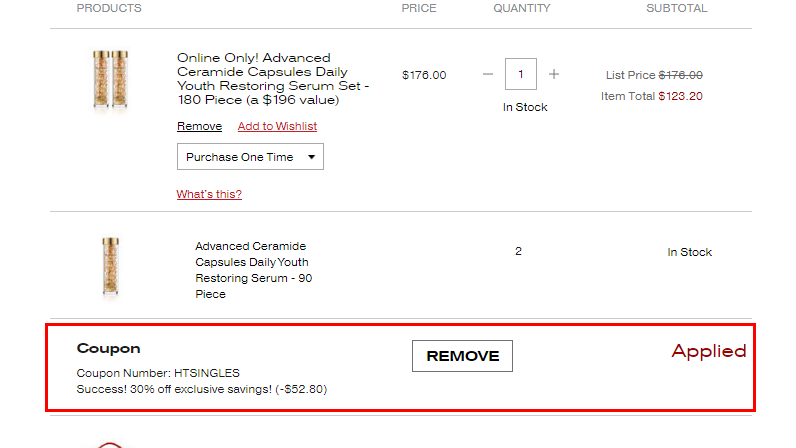Click the PRODUCTS column header

pyautogui.click(x=109, y=8)
